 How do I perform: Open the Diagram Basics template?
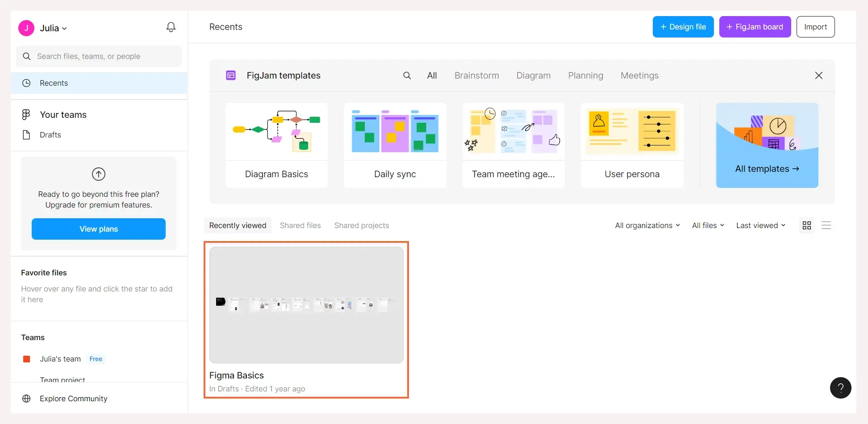click(277, 145)
